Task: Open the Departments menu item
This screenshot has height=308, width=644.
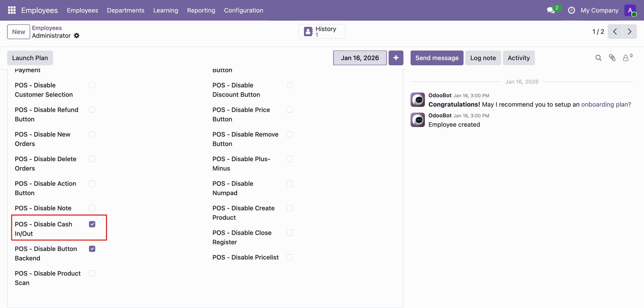Action: [x=125, y=10]
